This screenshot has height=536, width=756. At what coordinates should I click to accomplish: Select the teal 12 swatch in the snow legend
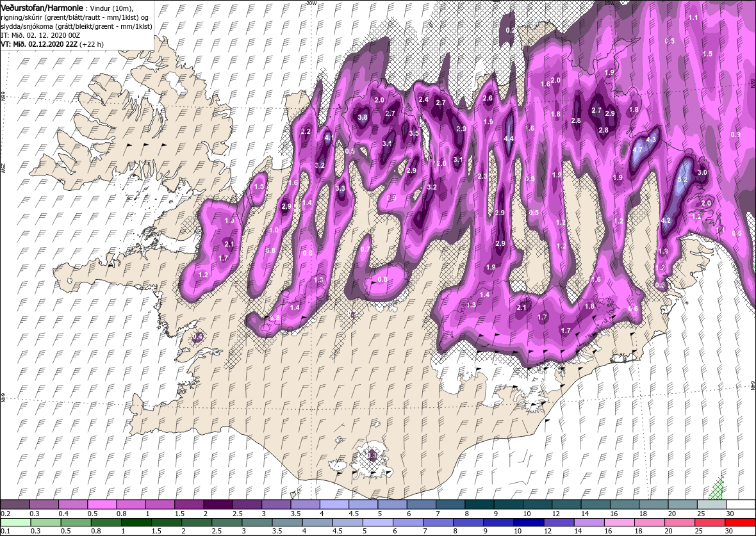pos(566,505)
